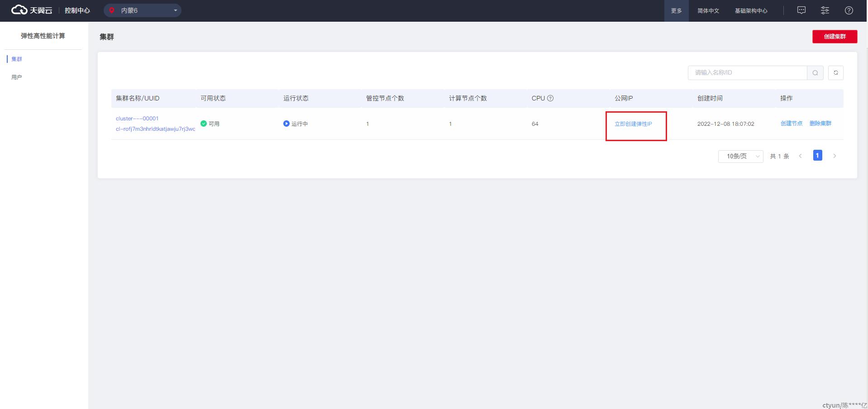Open the settings sliders icon
868x409 pixels.
coord(825,10)
